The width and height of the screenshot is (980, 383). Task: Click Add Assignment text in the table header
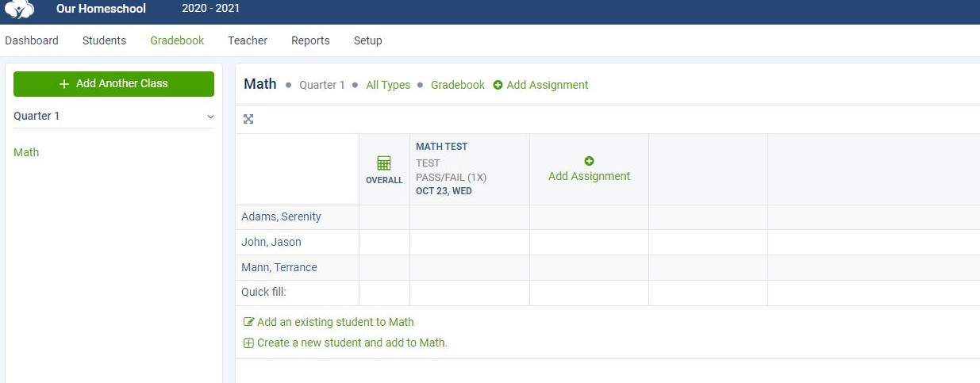tap(589, 176)
